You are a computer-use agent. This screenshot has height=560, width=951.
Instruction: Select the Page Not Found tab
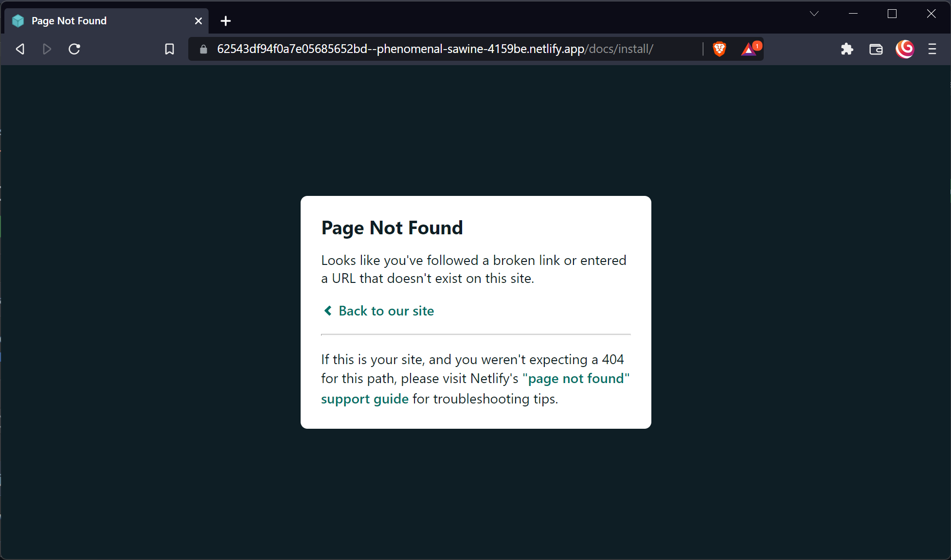(x=69, y=21)
